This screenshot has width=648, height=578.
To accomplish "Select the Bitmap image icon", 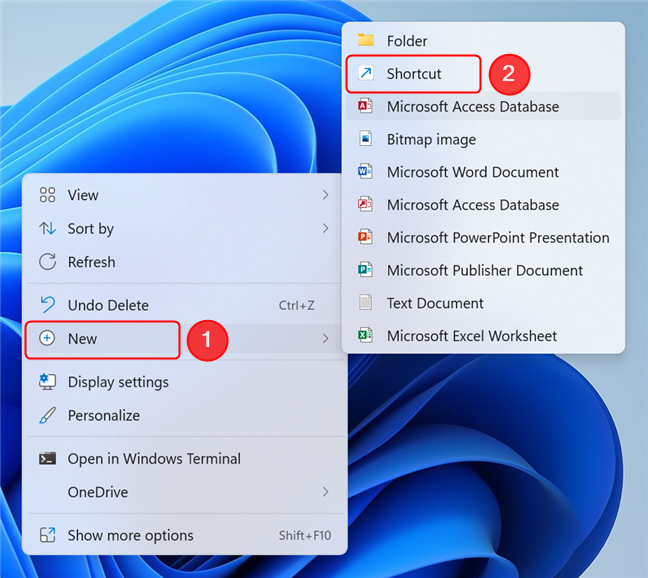I will (366, 139).
